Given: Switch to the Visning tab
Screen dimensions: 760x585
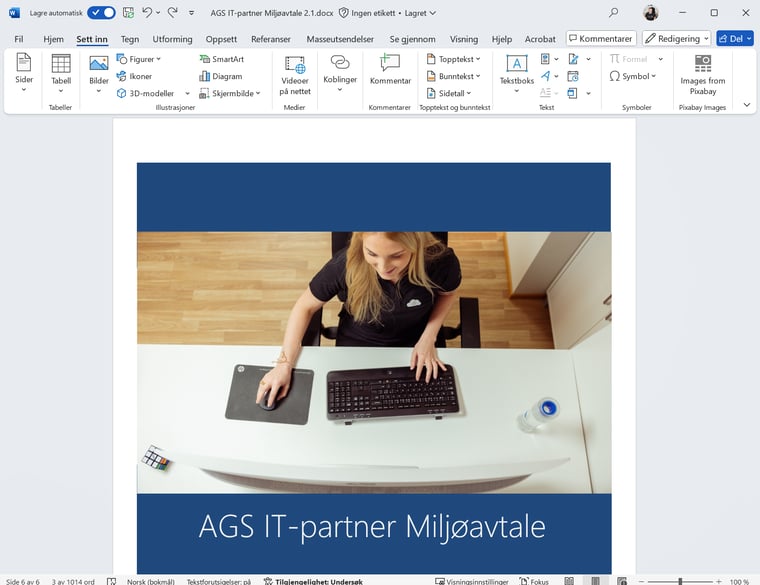Looking at the screenshot, I should (463, 39).
